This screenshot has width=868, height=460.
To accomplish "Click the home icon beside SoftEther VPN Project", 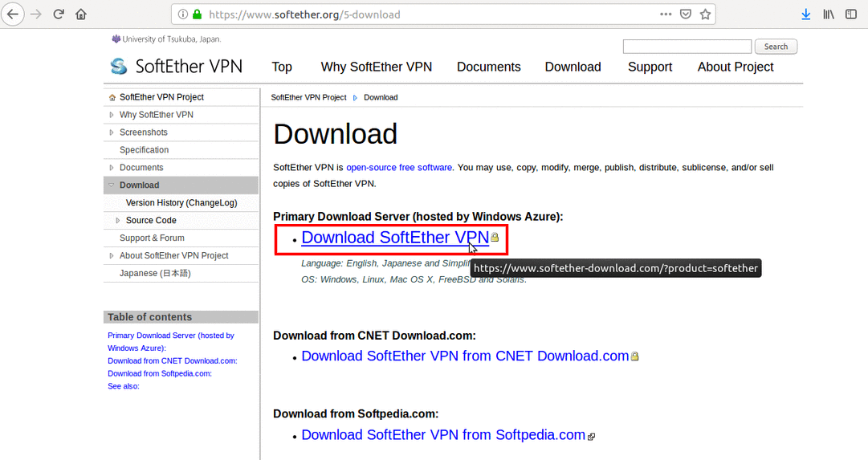I will (x=112, y=97).
